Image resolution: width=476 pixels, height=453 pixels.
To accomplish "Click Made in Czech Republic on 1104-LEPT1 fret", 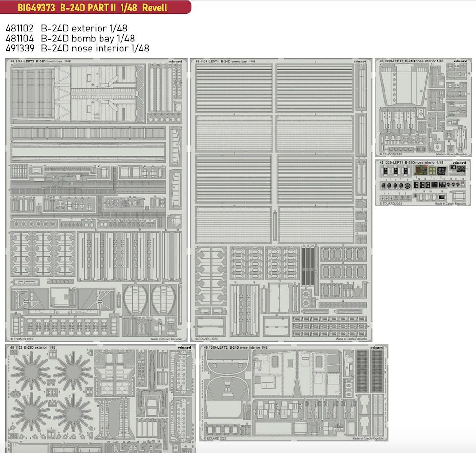I will 352,339.
